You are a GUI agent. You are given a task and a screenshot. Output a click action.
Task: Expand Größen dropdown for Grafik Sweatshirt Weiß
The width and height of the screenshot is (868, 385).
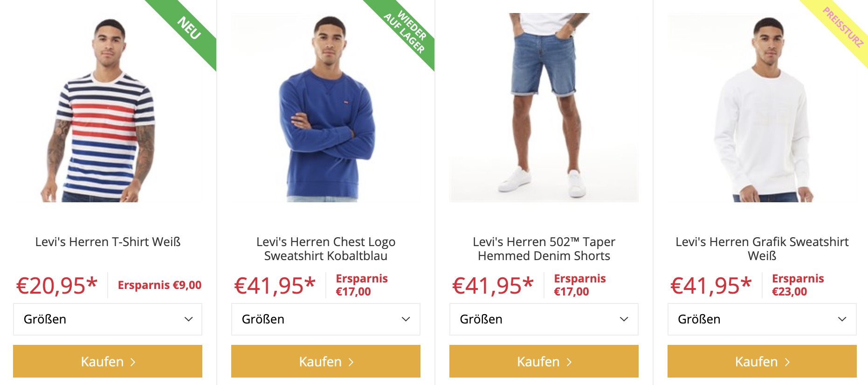tap(762, 319)
